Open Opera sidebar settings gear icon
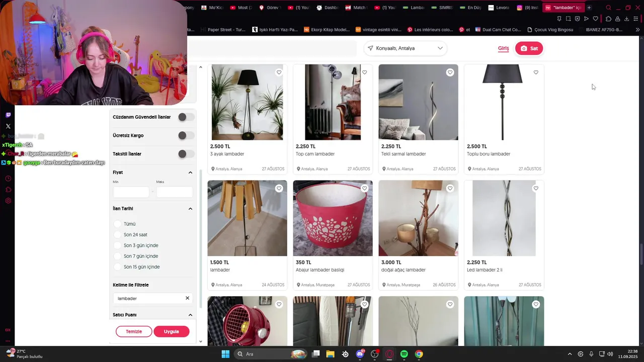This screenshot has height=362, width=644. coord(8,201)
